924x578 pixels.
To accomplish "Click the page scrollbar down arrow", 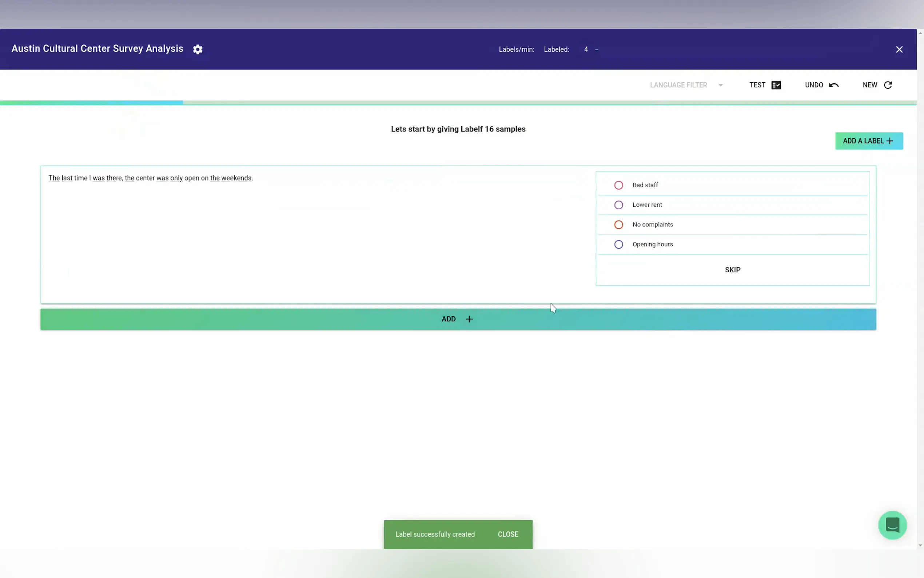I will coord(920,545).
